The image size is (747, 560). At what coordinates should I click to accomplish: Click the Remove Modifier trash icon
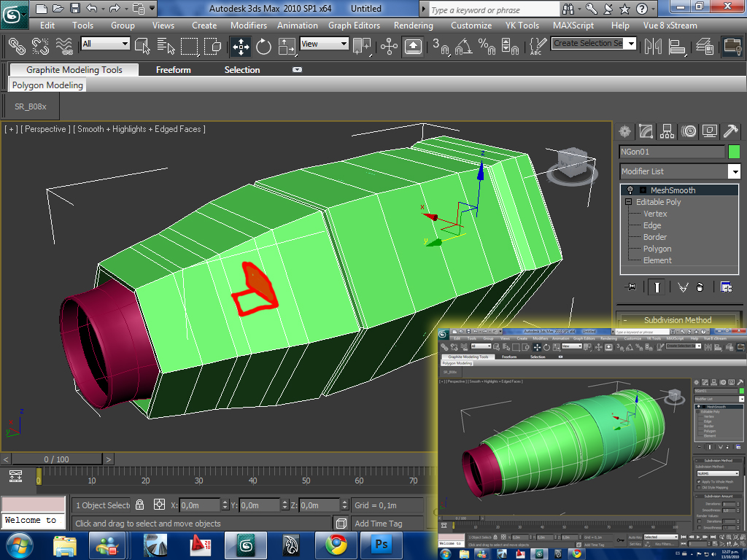coord(700,287)
